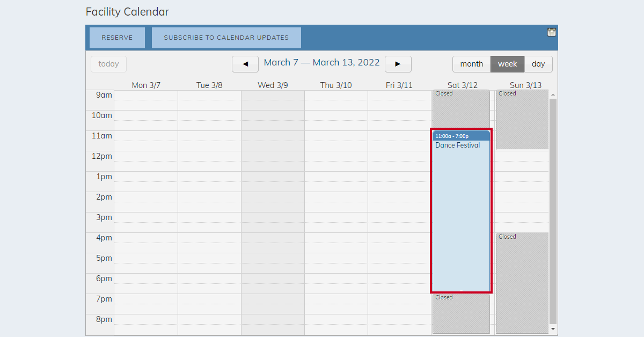The height and width of the screenshot is (337, 644).
Task: Click the March 7 — March 13, 2022 title
Action: tap(322, 63)
